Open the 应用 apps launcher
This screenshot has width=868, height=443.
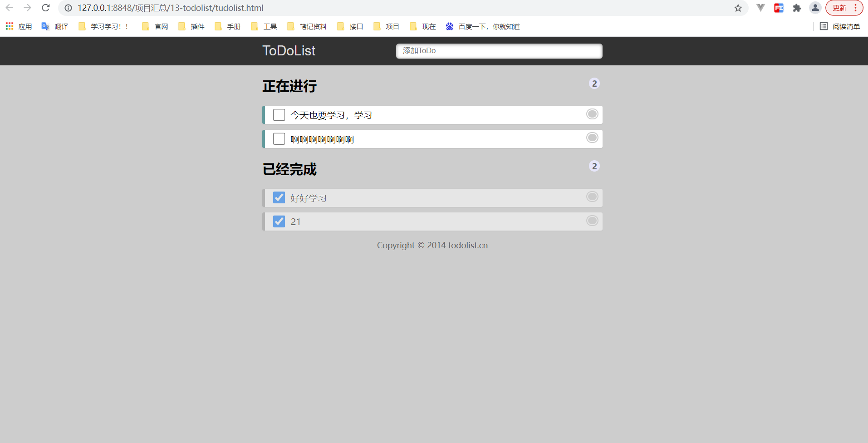[18, 26]
